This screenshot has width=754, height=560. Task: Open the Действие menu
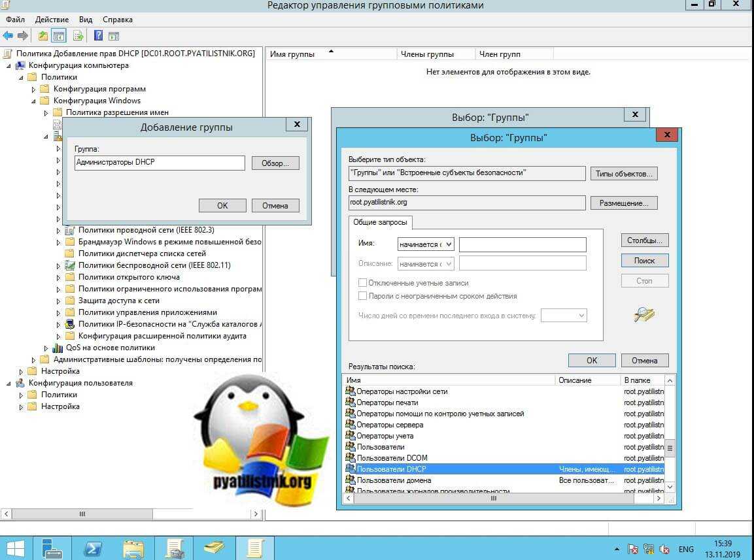[x=52, y=20]
